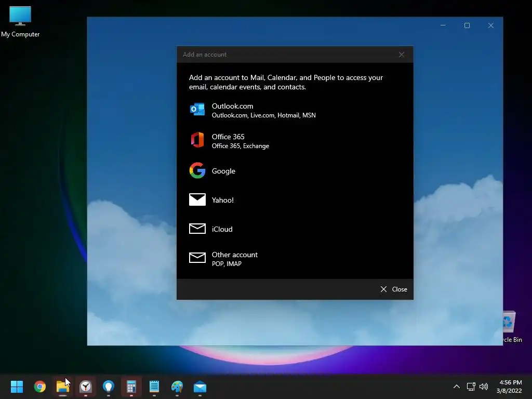Open File Explorer from taskbar
This screenshot has height=399, width=532.
coord(63,387)
